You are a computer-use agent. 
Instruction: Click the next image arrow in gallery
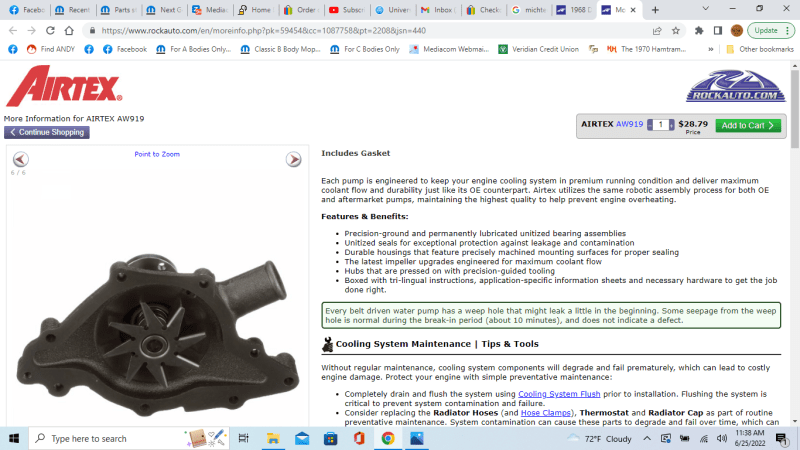294,159
